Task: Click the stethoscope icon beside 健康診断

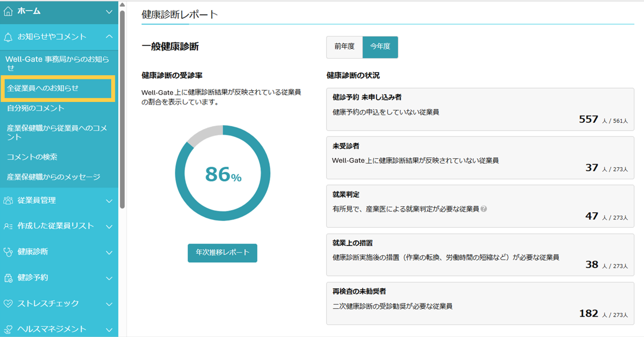Action: 8,252
